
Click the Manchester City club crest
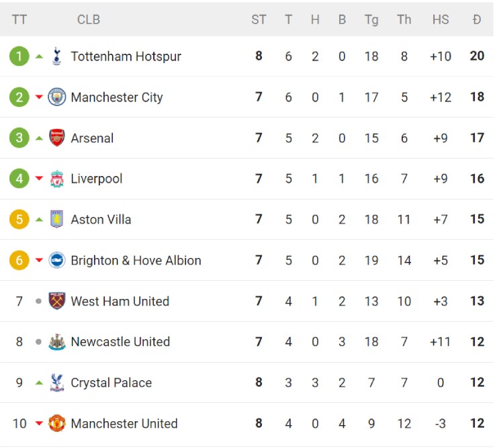click(x=57, y=97)
